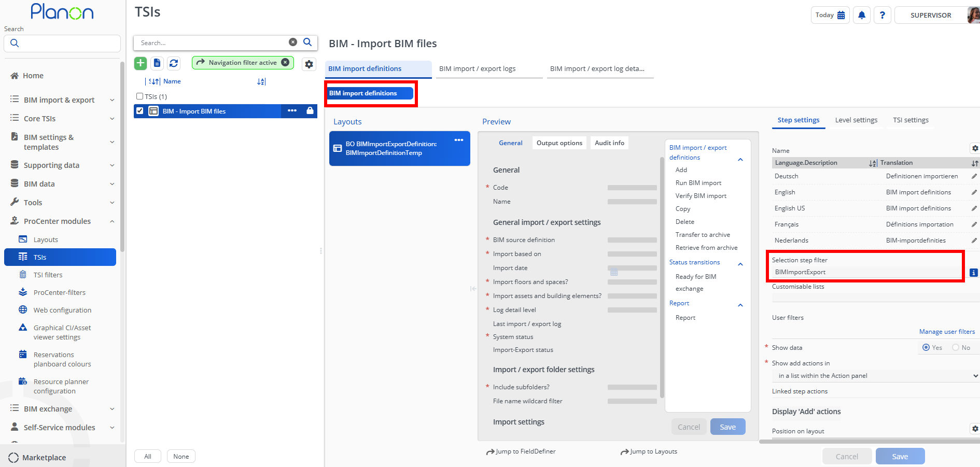This screenshot has width=980, height=467.
Task: Clear the TSIs search box
Action: (x=293, y=42)
